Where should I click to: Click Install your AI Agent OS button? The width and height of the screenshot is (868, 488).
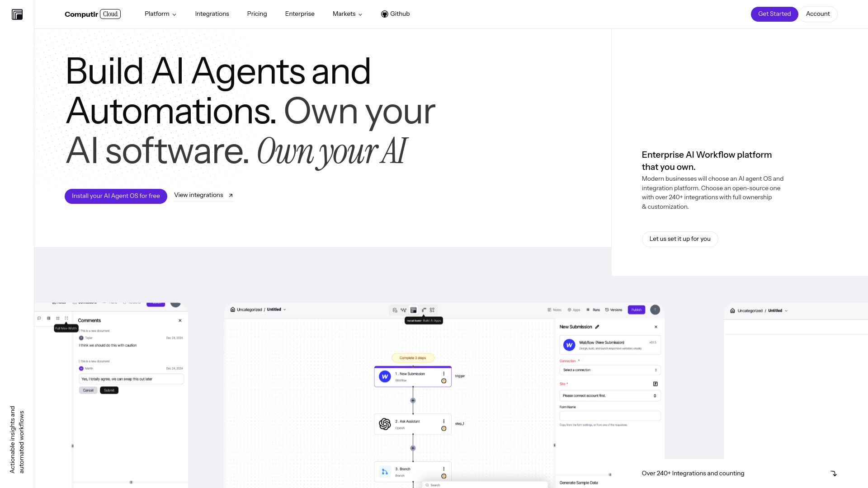[116, 196]
